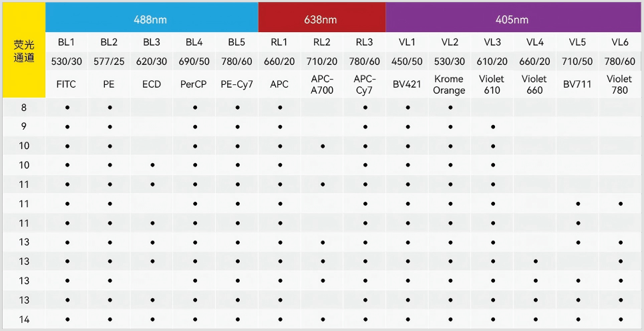644x331 pixels.
Task: Select the APC-A700 fluorochrome label
Action: point(322,84)
